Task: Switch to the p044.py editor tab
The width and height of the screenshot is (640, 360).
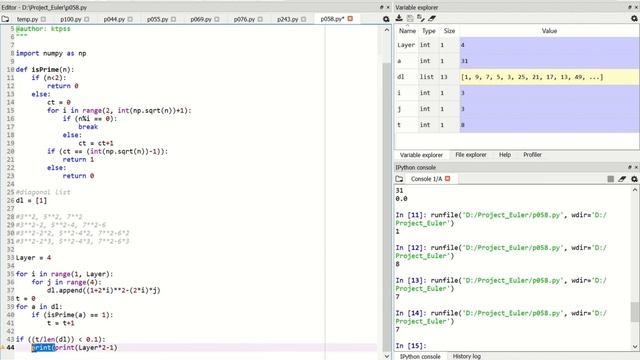Action: [x=114, y=19]
